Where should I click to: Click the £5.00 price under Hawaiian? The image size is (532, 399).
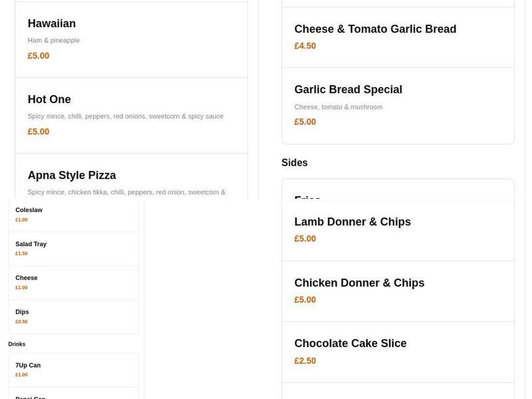point(38,55)
